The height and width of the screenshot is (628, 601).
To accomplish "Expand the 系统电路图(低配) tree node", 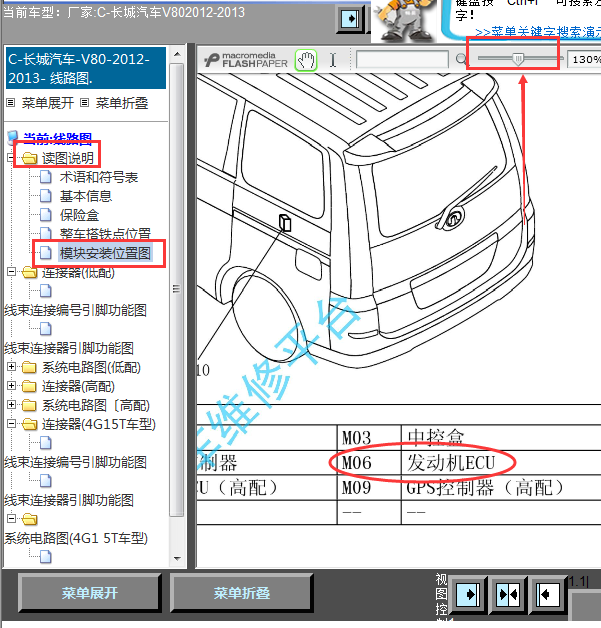I will point(11,366).
